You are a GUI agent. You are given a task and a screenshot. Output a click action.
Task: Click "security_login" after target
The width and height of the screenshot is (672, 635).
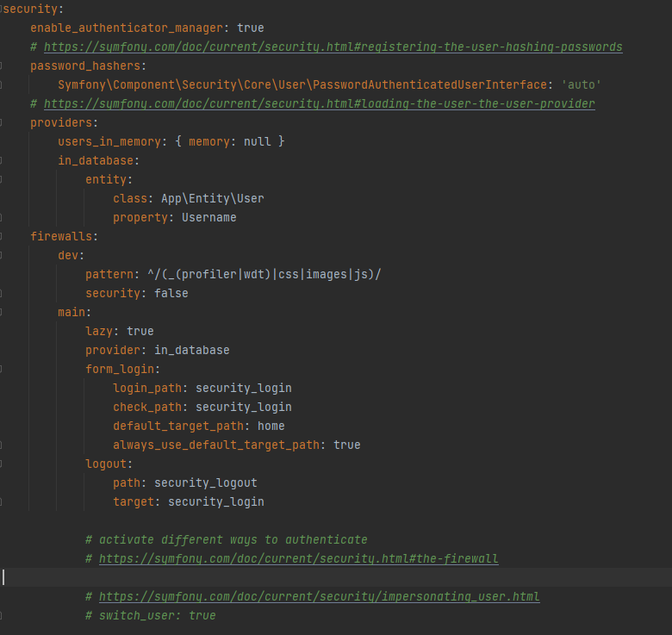216,501
